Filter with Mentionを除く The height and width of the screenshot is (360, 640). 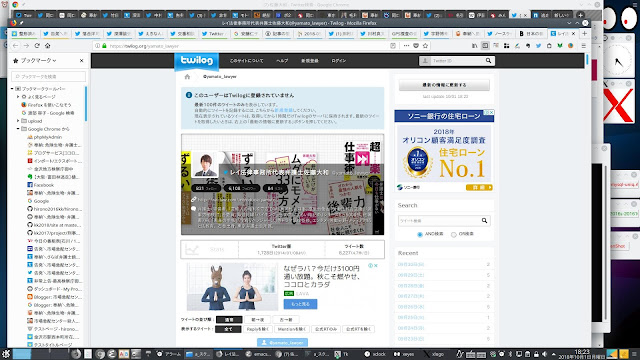291,329
